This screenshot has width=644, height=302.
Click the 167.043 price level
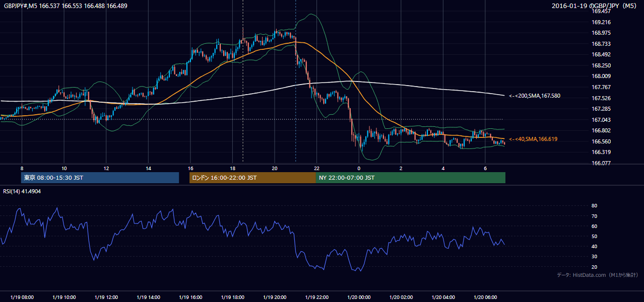601,120
